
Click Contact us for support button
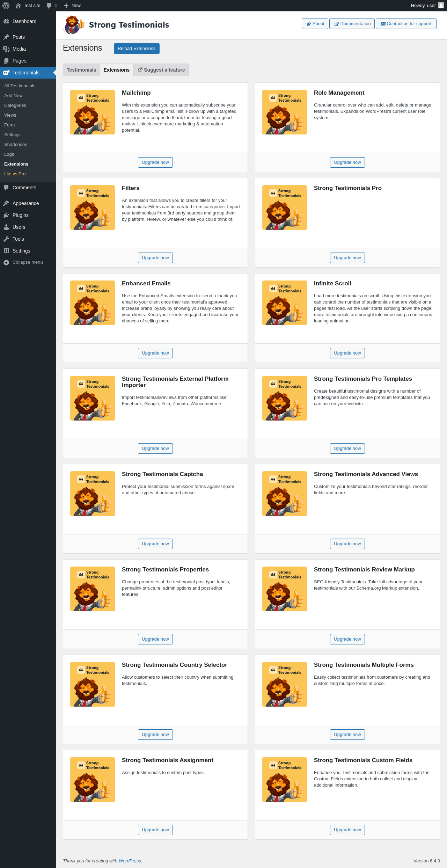(406, 24)
